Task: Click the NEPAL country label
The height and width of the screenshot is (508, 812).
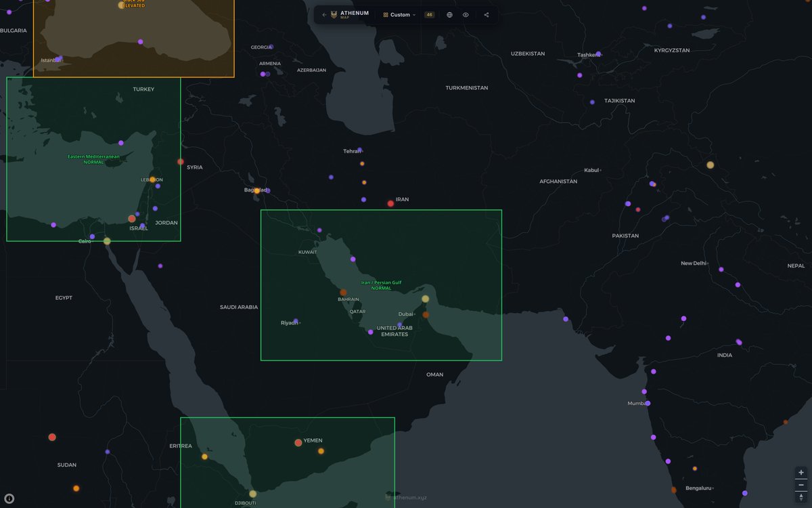Action: coord(796,266)
